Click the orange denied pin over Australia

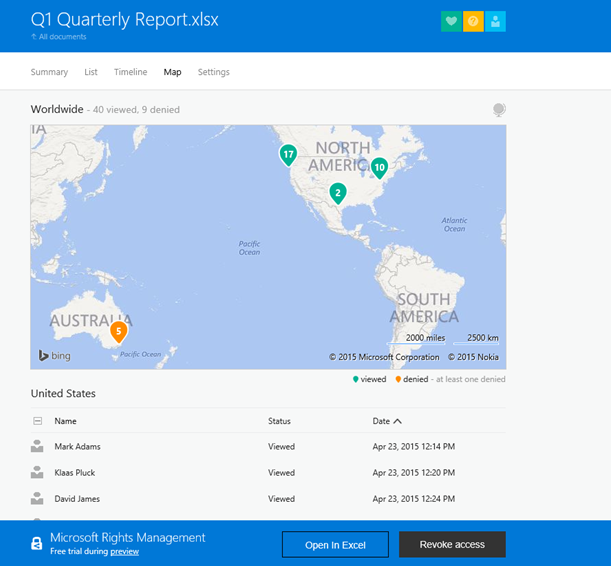tap(119, 331)
